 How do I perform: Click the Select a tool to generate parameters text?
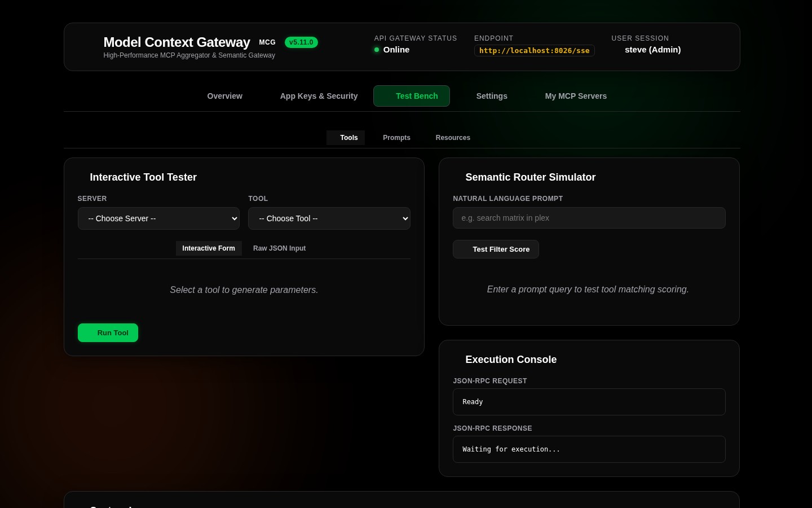coord(244,290)
